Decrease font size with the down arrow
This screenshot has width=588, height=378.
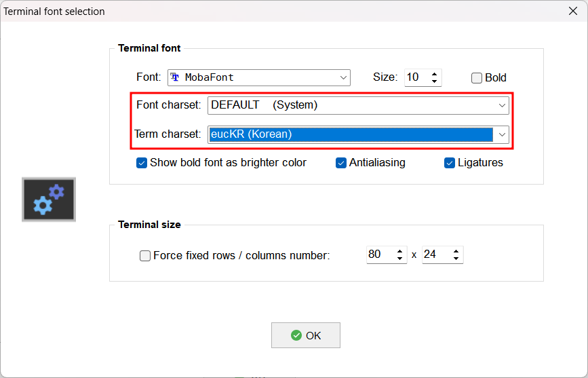(434, 81)
